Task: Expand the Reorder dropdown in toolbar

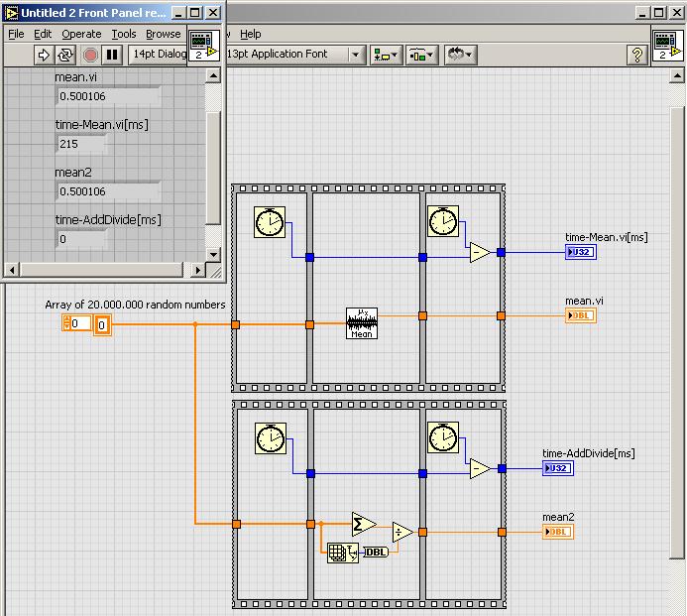Action: [x=461, y=55]
